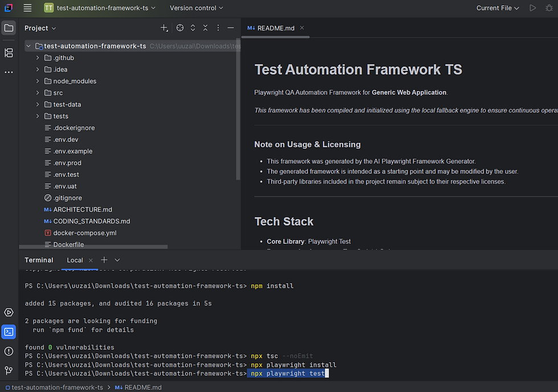
Task: Close the Local terminal session tab
Action: tap(91, 261)
